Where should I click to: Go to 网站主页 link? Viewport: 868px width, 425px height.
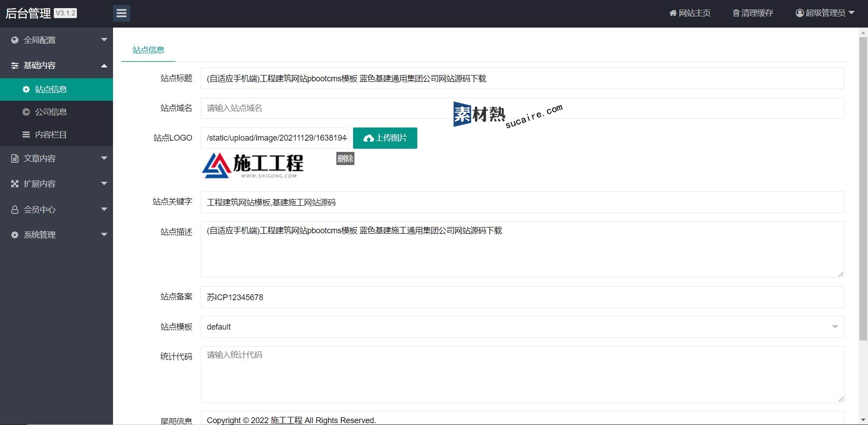690,13
